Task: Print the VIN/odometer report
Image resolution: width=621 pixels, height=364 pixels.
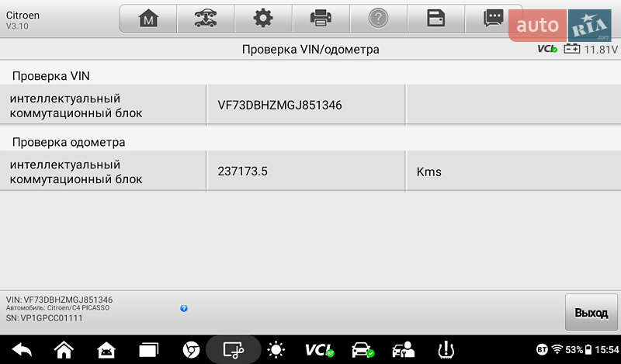Action: tap(321, 18)
